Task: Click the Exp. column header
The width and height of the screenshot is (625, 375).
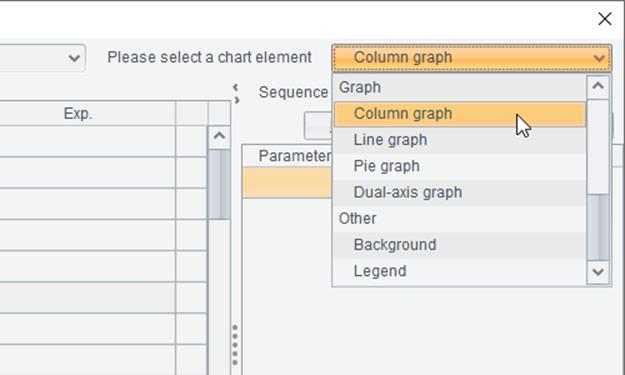Action: click(78, 114)
